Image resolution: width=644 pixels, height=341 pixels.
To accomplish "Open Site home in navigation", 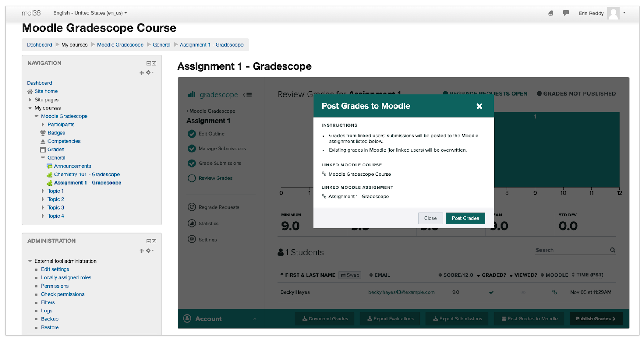I will (x=46, y=92).
